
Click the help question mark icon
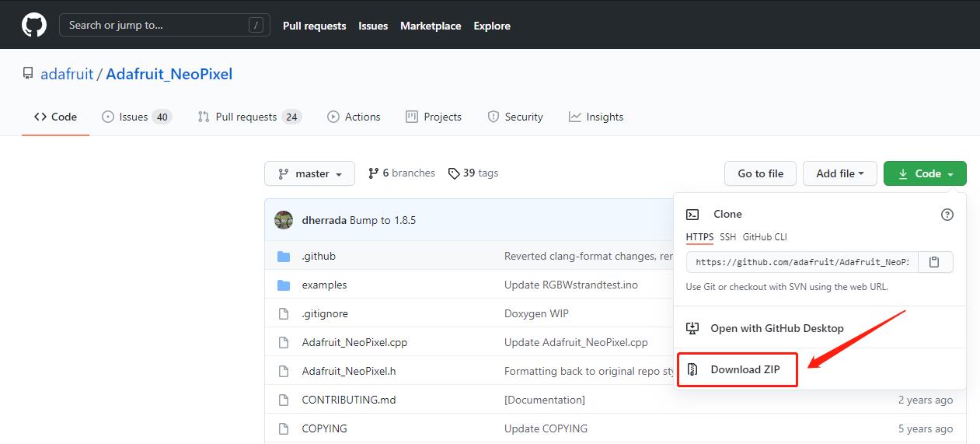[947, 215]
